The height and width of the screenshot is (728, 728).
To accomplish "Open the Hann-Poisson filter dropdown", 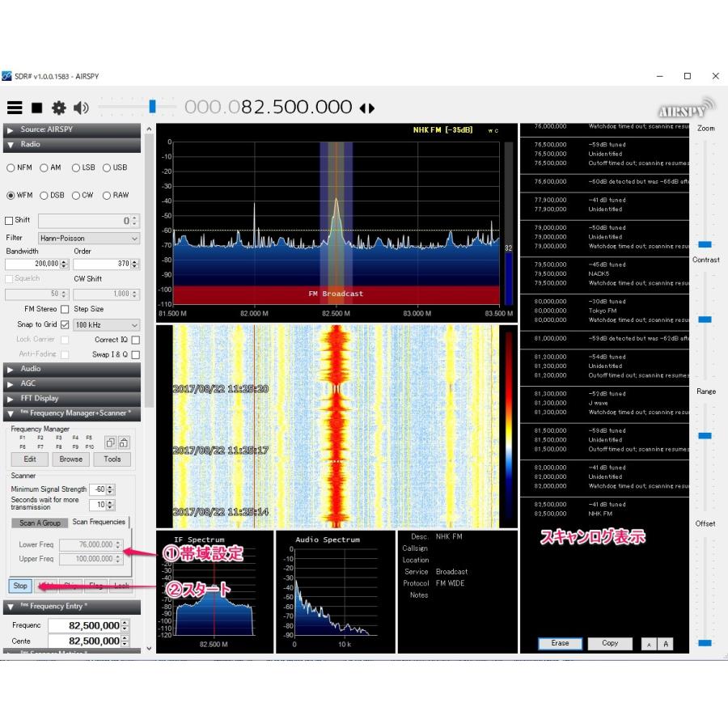I will (x=88, y=238).
